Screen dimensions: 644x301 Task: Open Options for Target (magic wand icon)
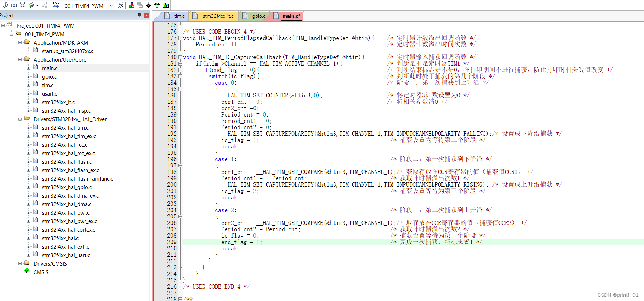pyautogui.click(x=120, y=5)
